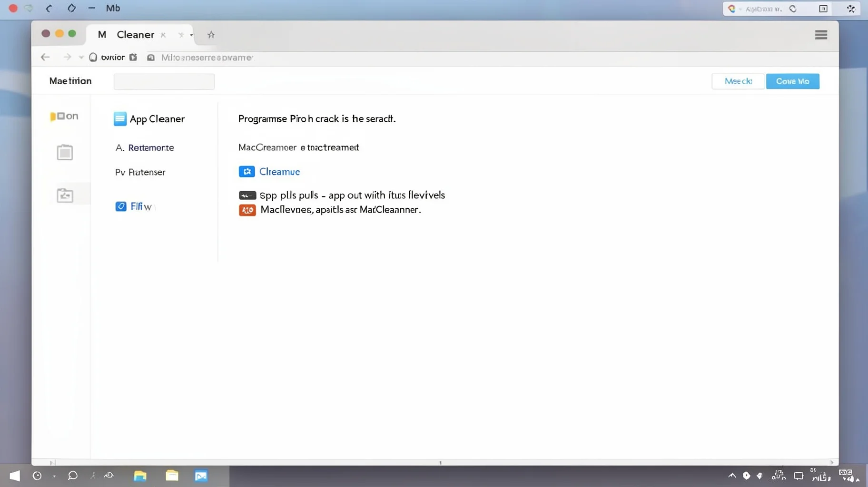This screenshot has height=487, width=868.
Task: Click the blue Cleamuc icon
Action: point(247,172)
